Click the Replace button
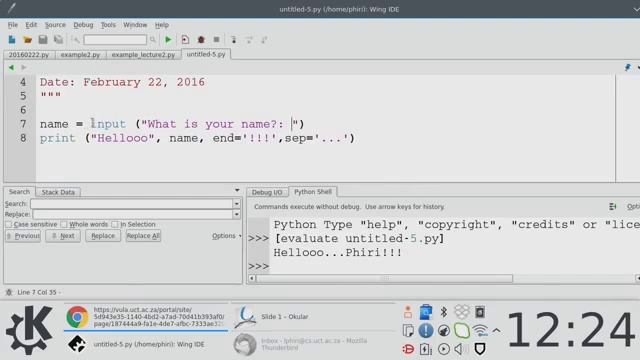Viewport: 640px width, 360px height. coord(103,236)
